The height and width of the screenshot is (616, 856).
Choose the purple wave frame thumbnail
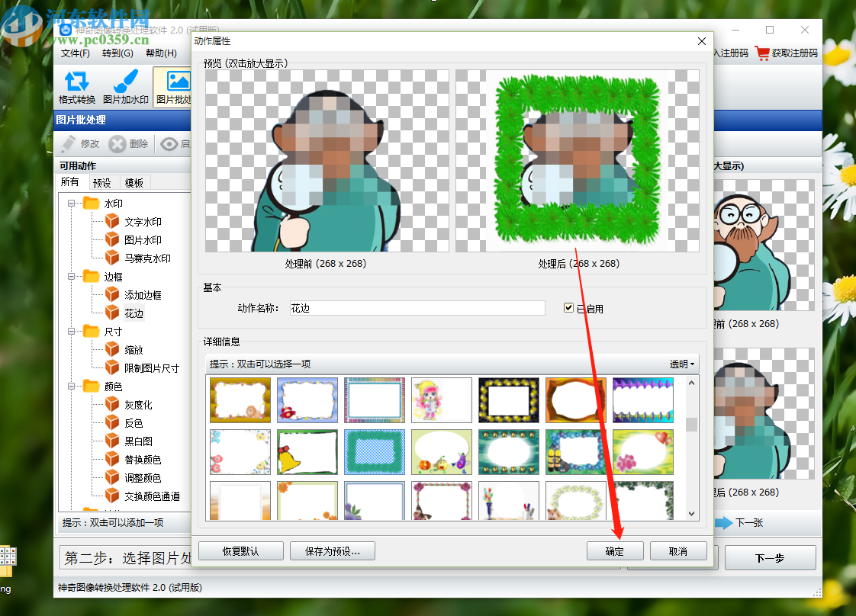[643, 400]
